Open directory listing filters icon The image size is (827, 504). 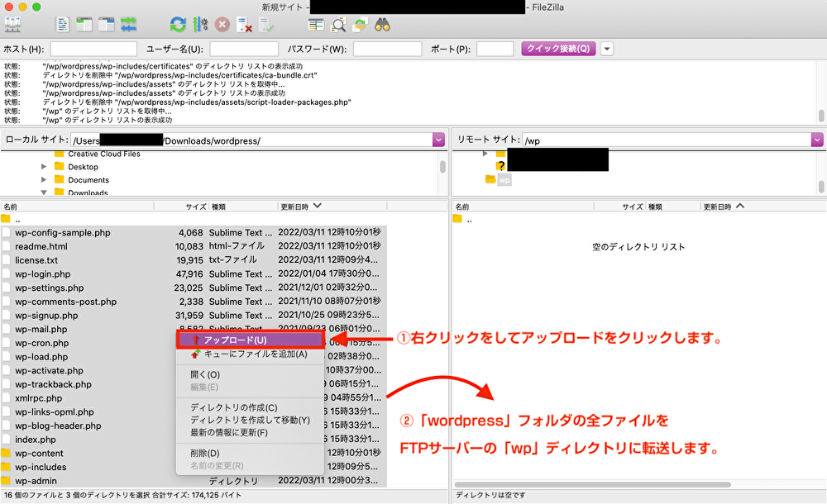(x=316, y=25)
